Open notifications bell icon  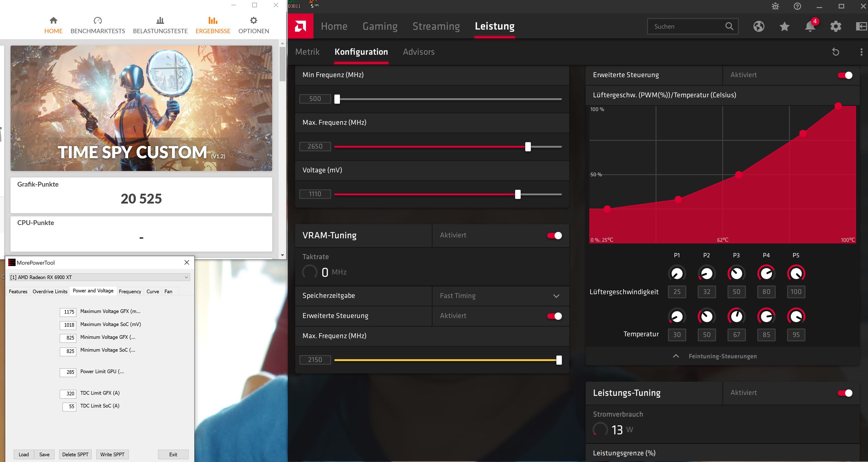810,26
